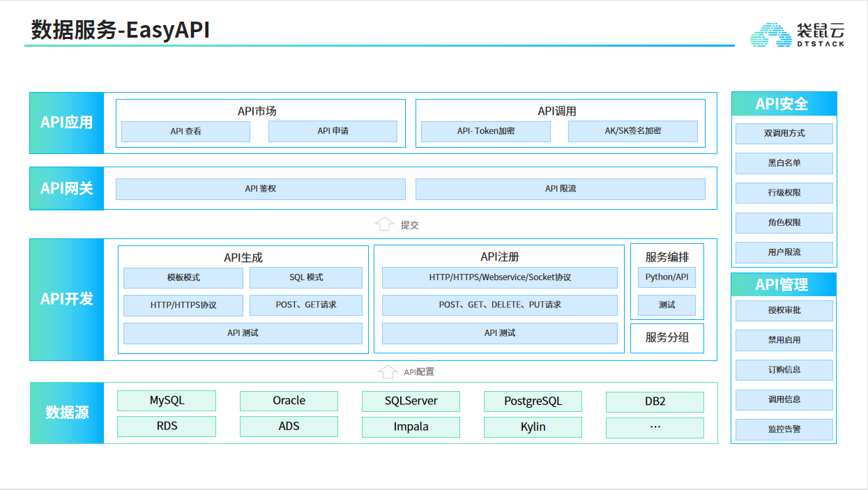The width and height of the screenshot is (868, 490).
Task: Select the PostgreSQL data source
Action: [x=533, y=401]
